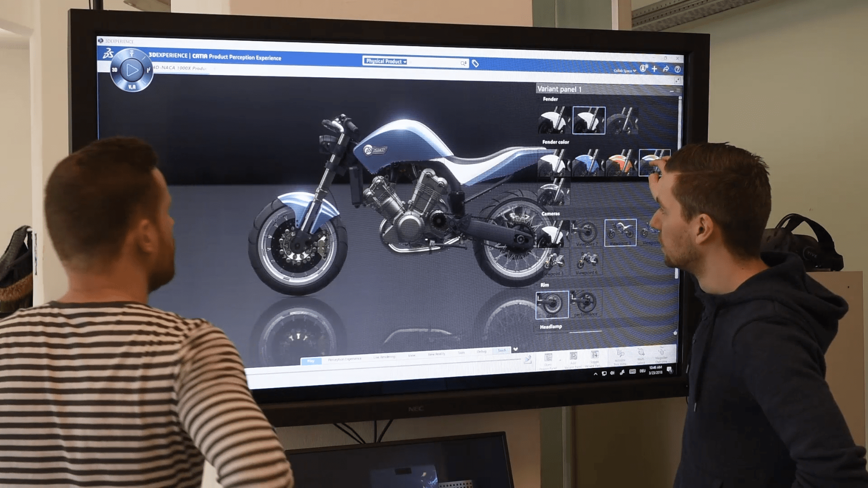
Task: Select the first Fender variant thumbnail
Action: tap(554, 120)
